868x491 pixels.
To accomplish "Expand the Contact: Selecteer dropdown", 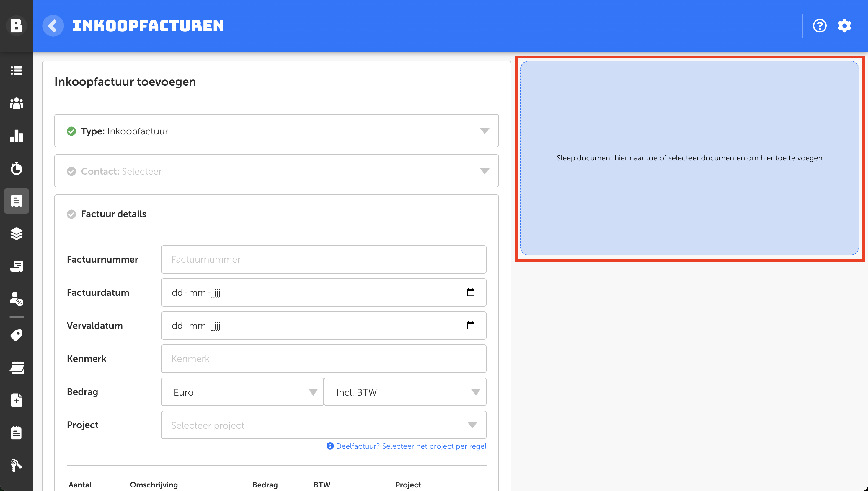I will click(276, 171).
